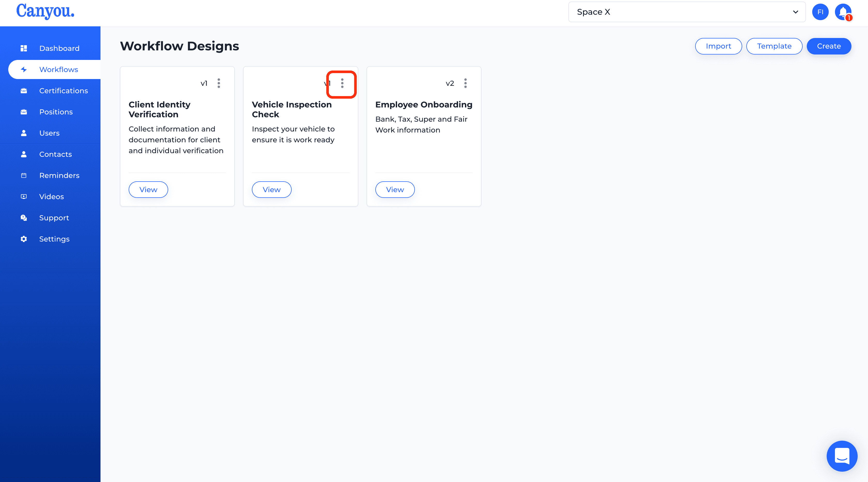View the Employee Onboarding workflow
Viewport: 868px width, 482px height.
[x=394, y=189]
